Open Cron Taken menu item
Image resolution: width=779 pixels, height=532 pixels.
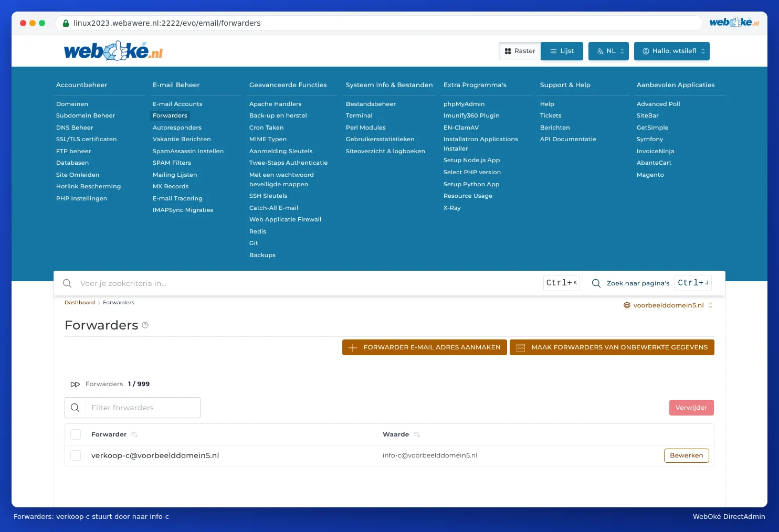click(x=266, y=127)
